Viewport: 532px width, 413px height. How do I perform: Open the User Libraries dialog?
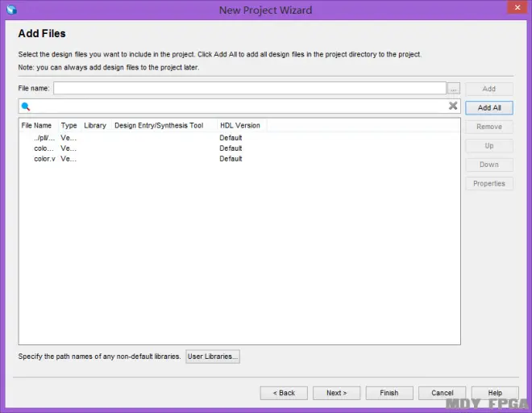(213, 357)
